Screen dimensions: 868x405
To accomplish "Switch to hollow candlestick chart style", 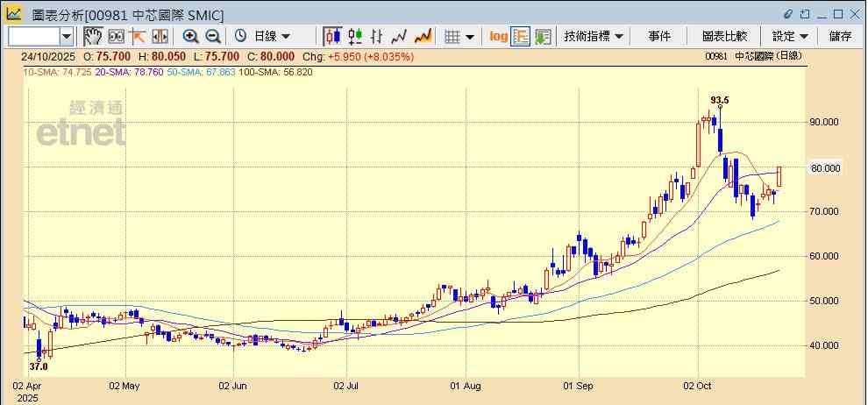I will (355, 36).
